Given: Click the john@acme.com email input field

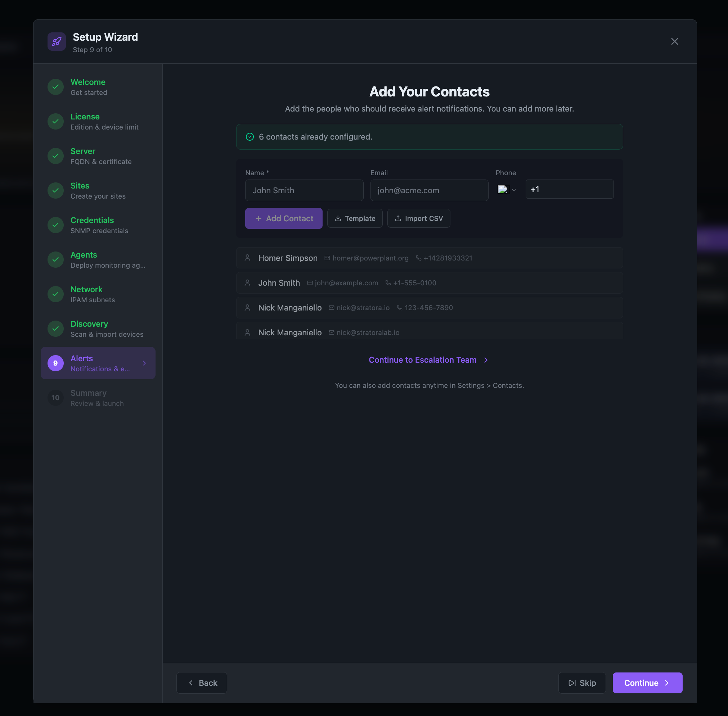Looking at the screenshot, I should click(429, 190).
